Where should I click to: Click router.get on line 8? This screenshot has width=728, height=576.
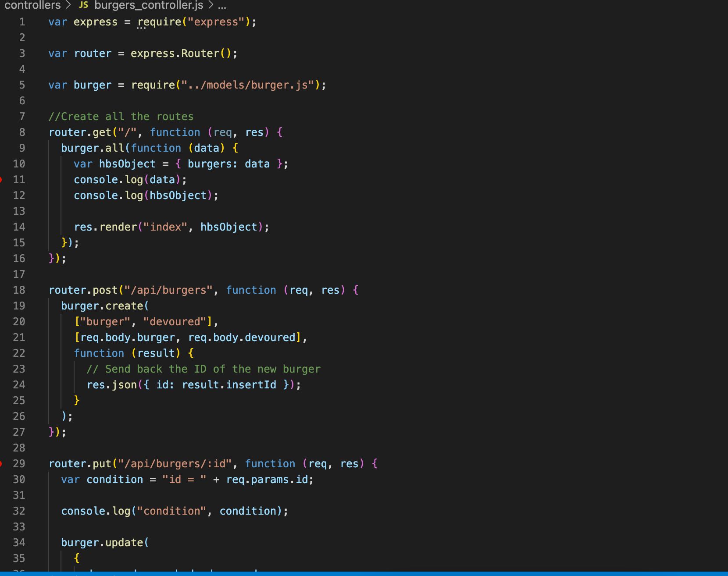pyautogui.click(x=80, y=132)
